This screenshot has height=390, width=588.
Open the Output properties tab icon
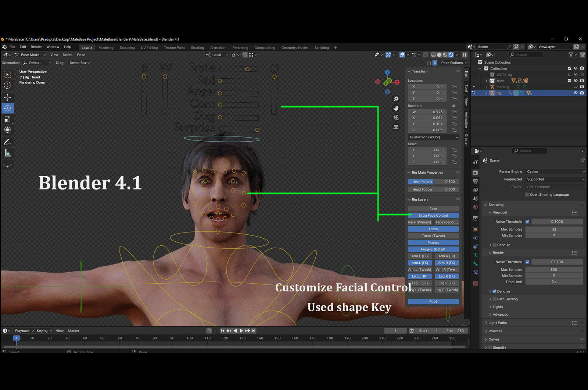(x=476, y=181)
